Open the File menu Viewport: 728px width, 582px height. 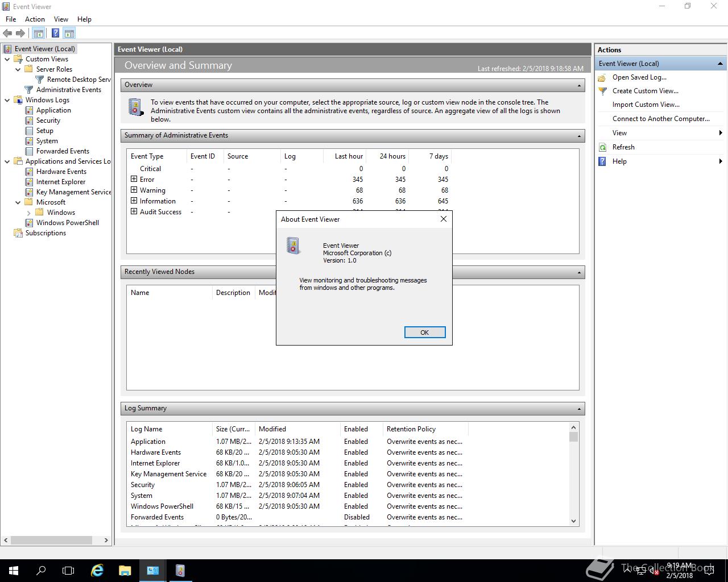coord(11,19)
